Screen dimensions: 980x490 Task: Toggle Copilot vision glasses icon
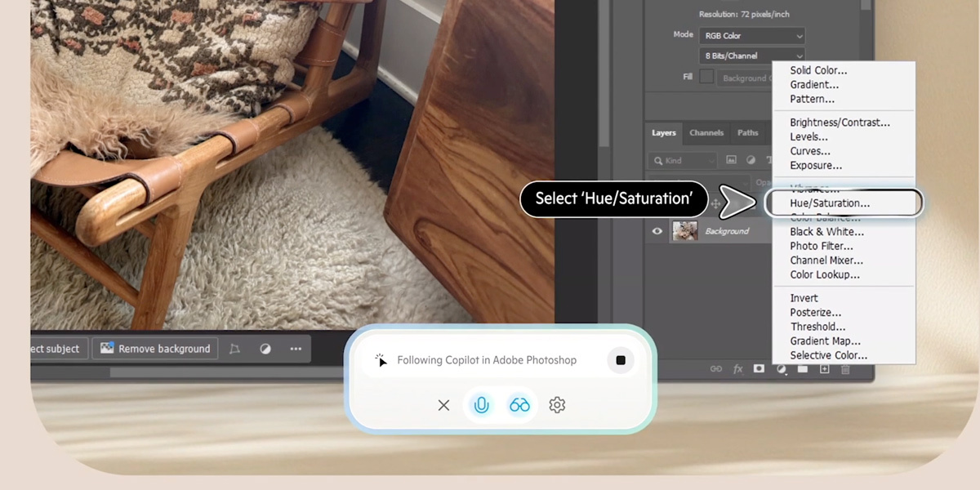[x=519, y=405]
